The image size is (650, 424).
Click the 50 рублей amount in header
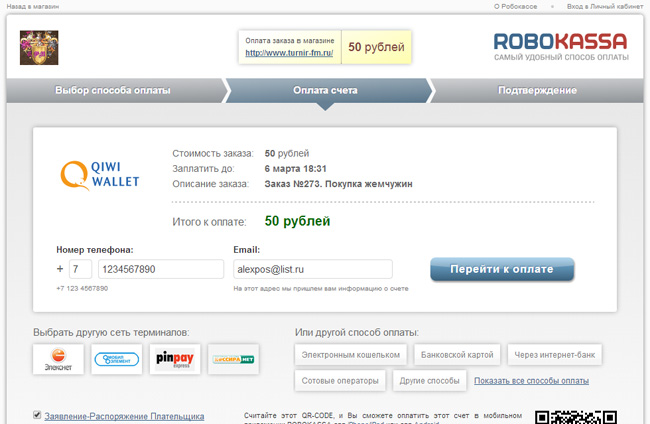376,47
